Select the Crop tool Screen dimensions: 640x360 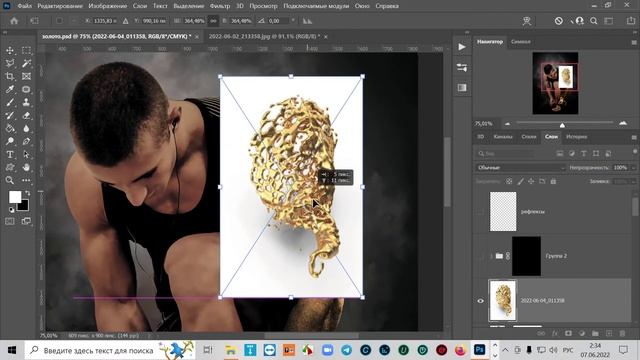coord(10,76)
